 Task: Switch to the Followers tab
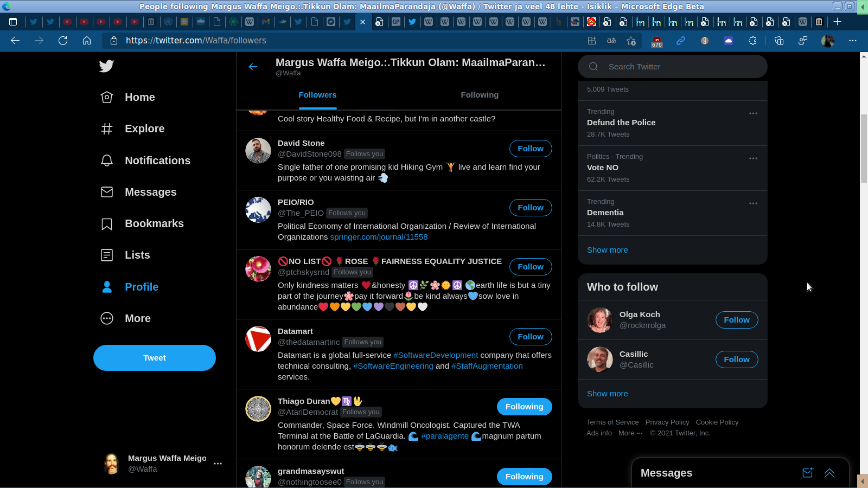(x=317, y=95)
